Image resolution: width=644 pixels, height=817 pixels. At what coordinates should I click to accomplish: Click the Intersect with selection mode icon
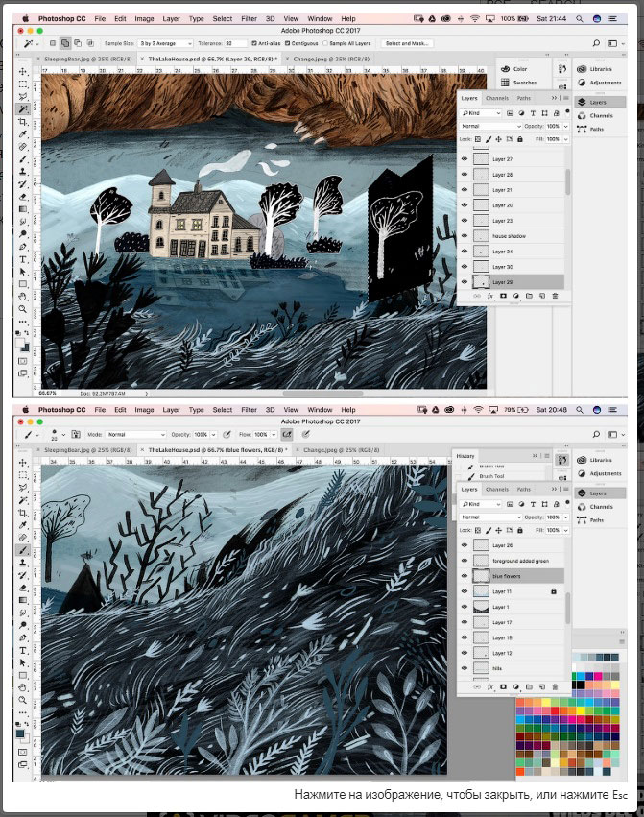(90, 43)
